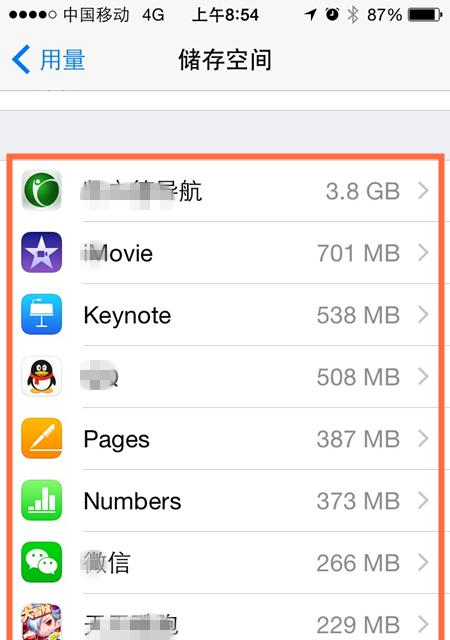Open the green Numbers chart icon
The image size is (450, 640).
[x=42, y=500]
